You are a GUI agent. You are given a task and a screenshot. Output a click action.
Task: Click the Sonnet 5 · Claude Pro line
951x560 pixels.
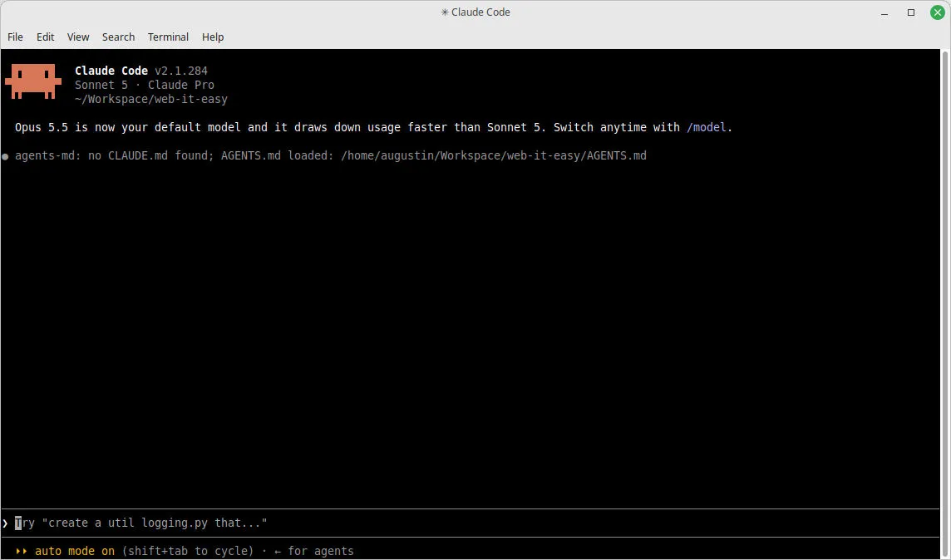coord(145,85)
